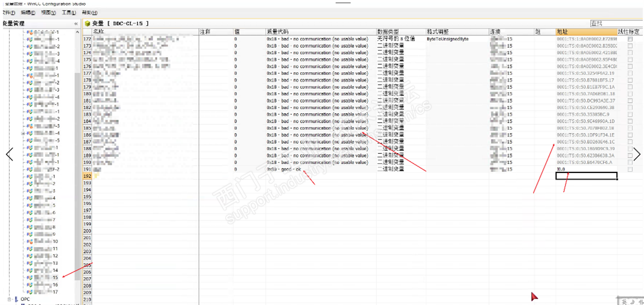Click the connection icon of item 14
Viewport: 644px width, 305px height.
30,270
